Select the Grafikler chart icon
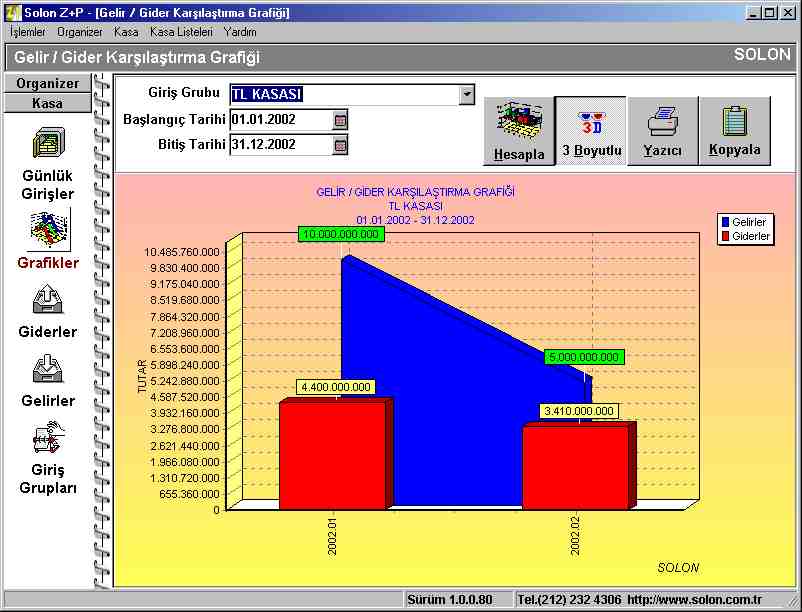The width and height of the screenshot is (802, 612). (x=48, y=229)
